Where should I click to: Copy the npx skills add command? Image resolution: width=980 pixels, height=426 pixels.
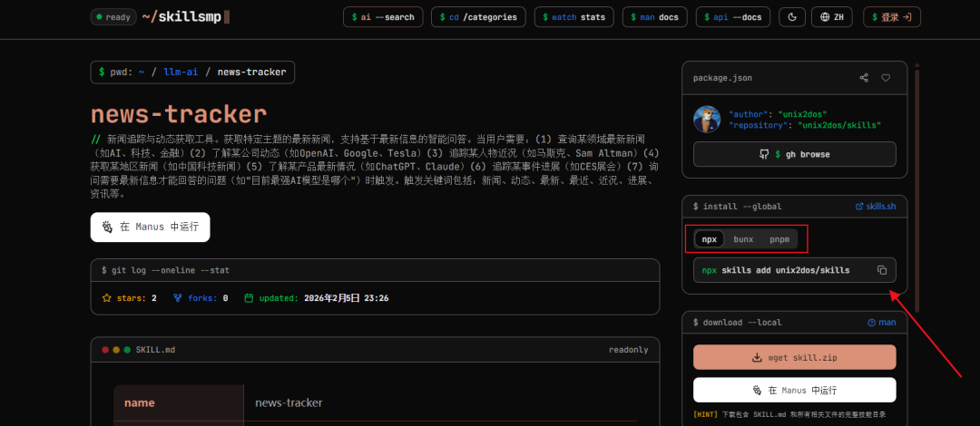click(x=882, y=270)
